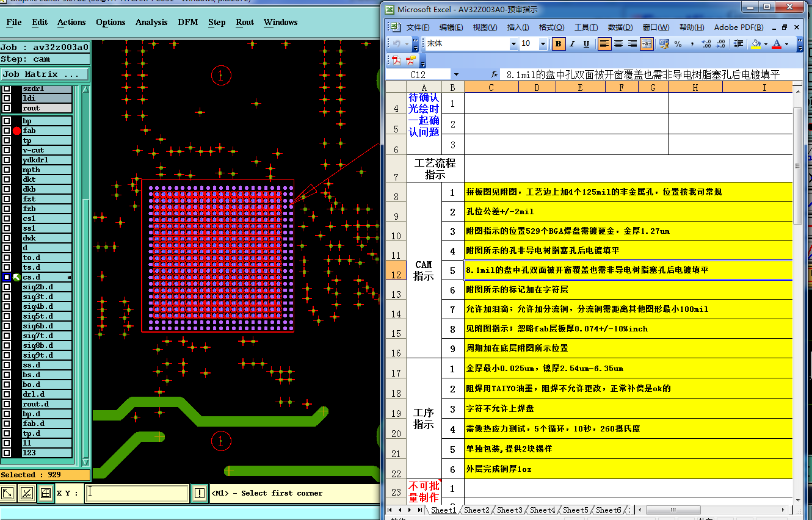
Task: Click the indent icon in Excel toolbar
Action: pyautogui.click(x=738, y=44)
